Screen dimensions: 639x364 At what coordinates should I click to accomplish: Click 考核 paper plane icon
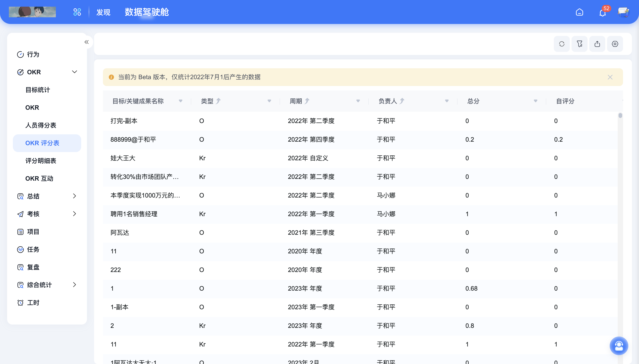click(x=20, y=214)
